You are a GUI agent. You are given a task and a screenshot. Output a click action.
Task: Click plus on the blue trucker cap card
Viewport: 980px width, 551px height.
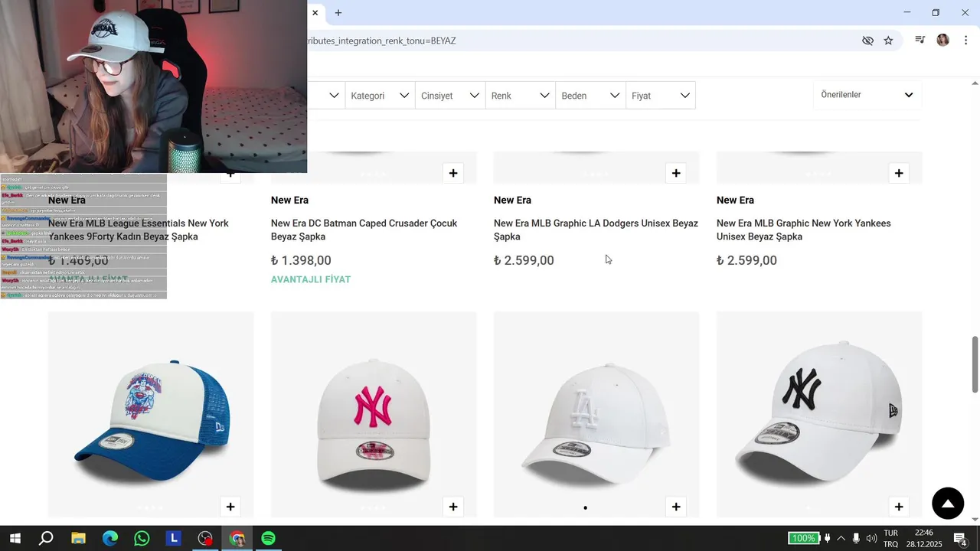[x=230, y=507]
